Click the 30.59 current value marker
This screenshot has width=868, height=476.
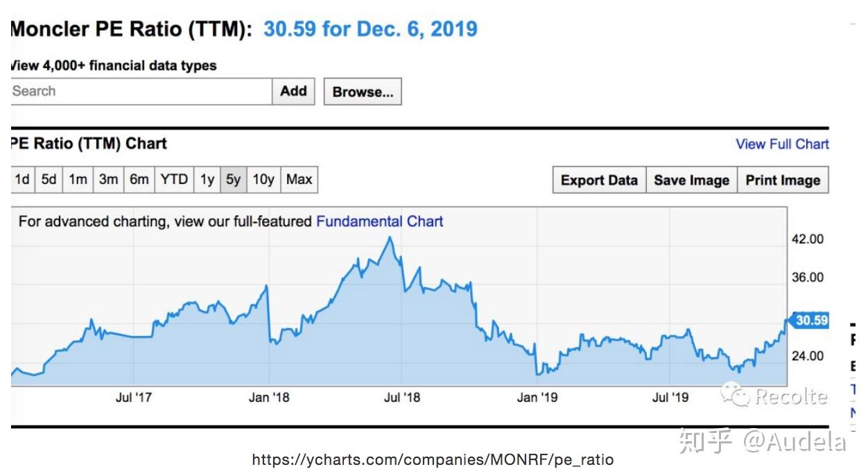[x=810, y=320]
